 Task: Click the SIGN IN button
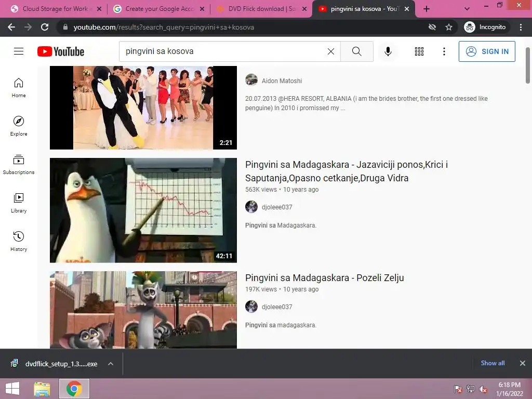[x=487, y=51]
